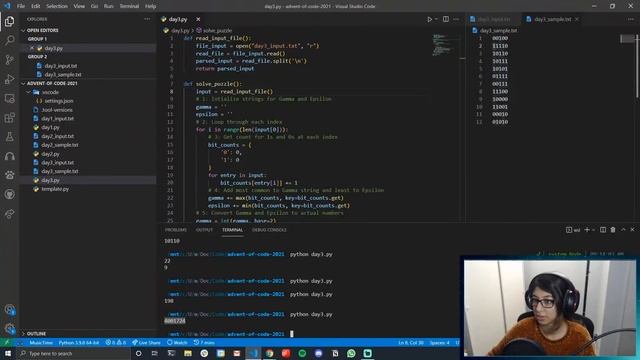Run the Python file with play icon

pyautogui.click(x=429, y=19)
